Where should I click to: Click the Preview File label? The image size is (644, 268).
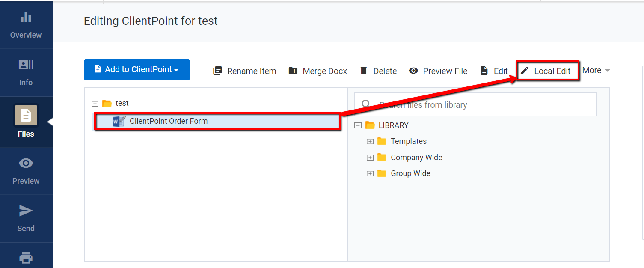445,71
